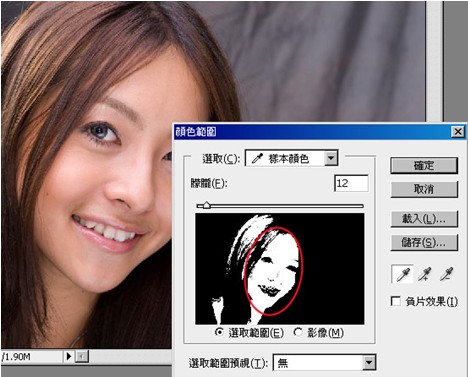Open the 選取範圍預視 combo box showing 無
Image resolution: width=468 pixels, height=377 pixels.
pyautogui.click(x=324, y=362)
